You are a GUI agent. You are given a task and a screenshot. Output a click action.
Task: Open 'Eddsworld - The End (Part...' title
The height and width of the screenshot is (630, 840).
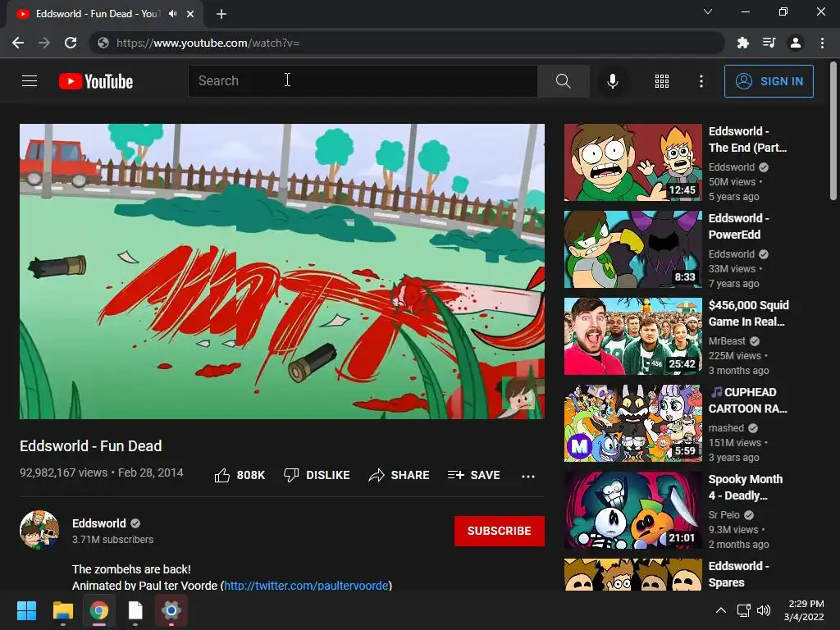point(748,139)
